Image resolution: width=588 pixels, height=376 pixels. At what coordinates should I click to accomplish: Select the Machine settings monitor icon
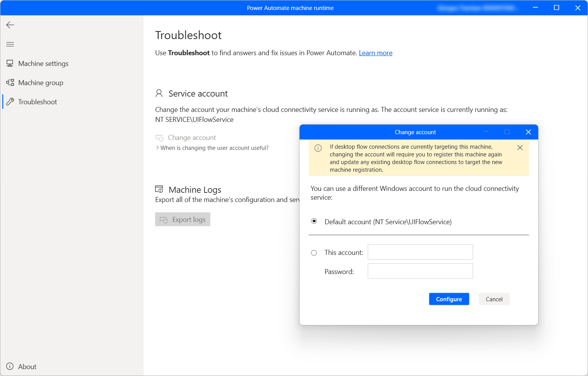tap(10, 63)
